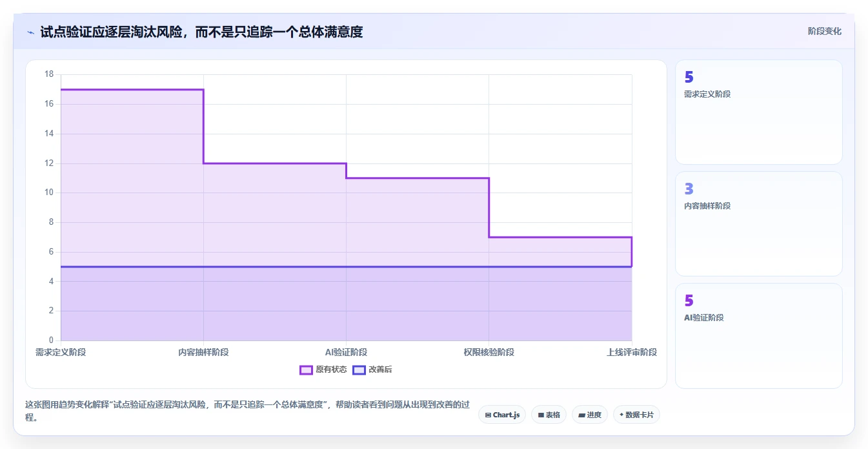Toggle the 改善后 legend series

pos(372,370)
